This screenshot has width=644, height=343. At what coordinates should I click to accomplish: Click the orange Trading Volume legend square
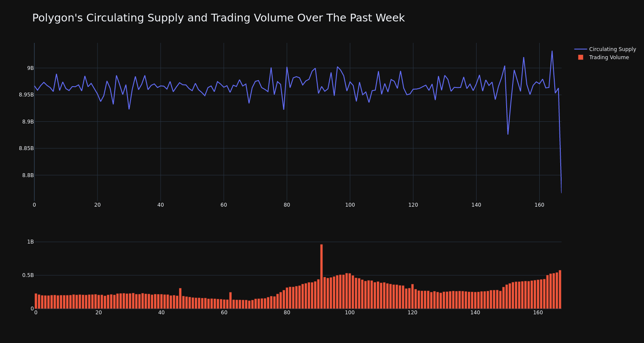580,57
